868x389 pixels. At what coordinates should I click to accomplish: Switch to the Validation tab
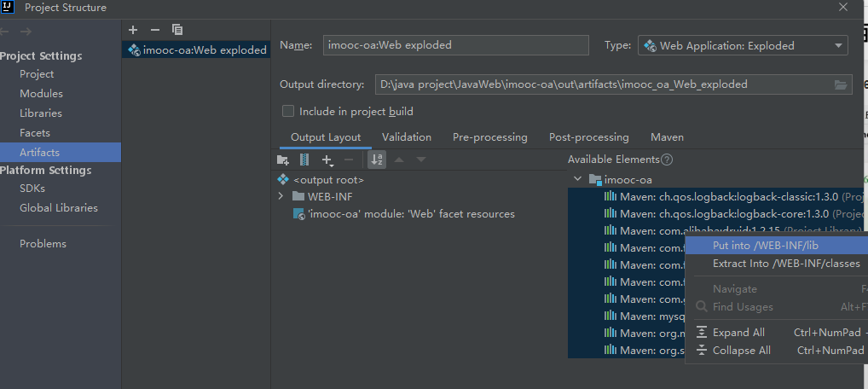(406, 136)
